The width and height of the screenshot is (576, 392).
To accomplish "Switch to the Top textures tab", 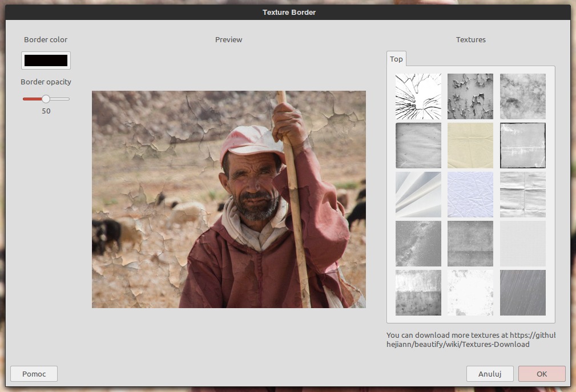I will 396,59.
